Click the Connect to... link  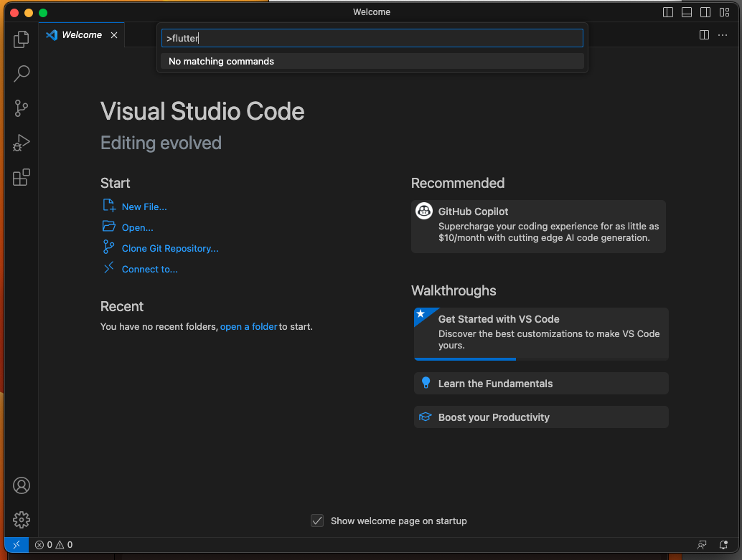tap(149, 269)
